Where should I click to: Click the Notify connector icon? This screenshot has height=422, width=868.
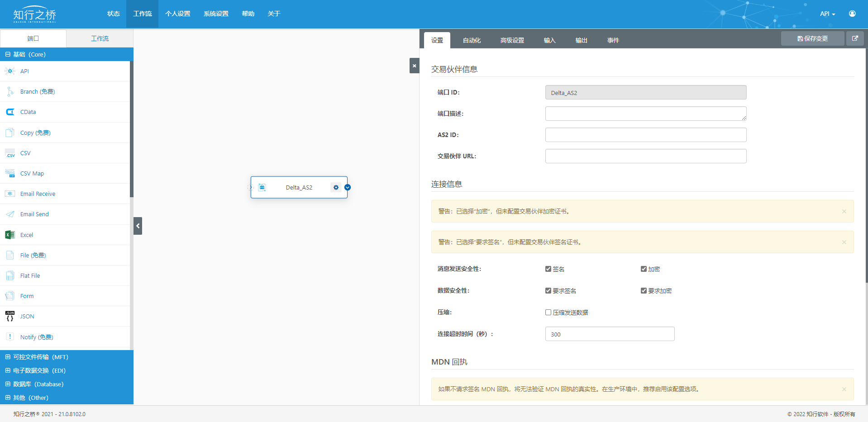click(10, 337)
